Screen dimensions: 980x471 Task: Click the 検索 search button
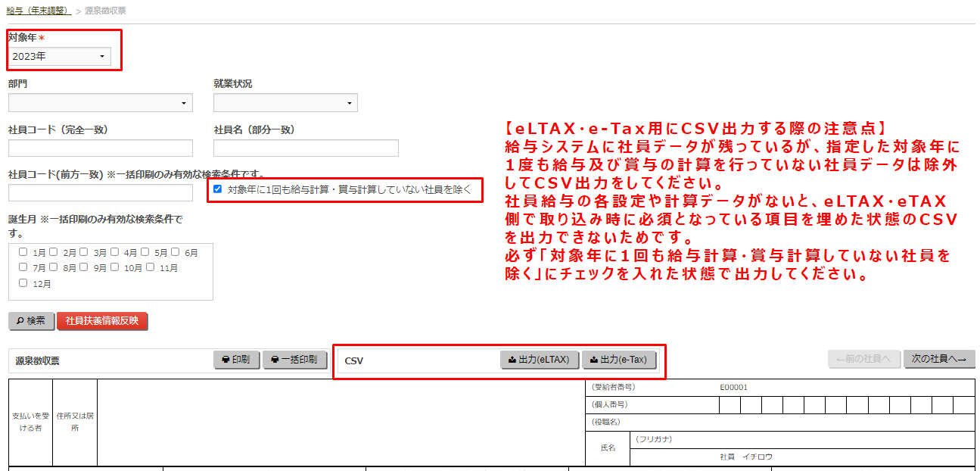click(31, 321)
